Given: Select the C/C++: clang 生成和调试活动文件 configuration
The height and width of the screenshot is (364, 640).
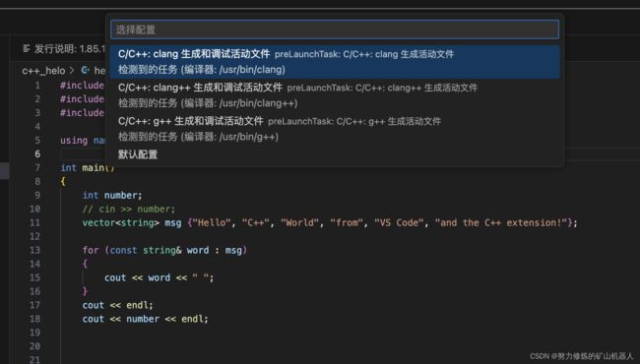Looking at the screenshot, I should coord(335,62).
